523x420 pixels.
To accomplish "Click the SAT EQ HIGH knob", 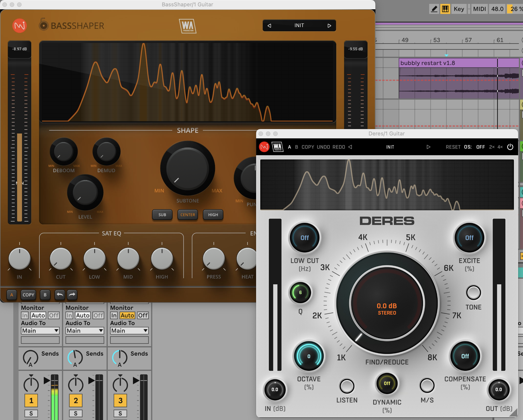I will (162, 259).
